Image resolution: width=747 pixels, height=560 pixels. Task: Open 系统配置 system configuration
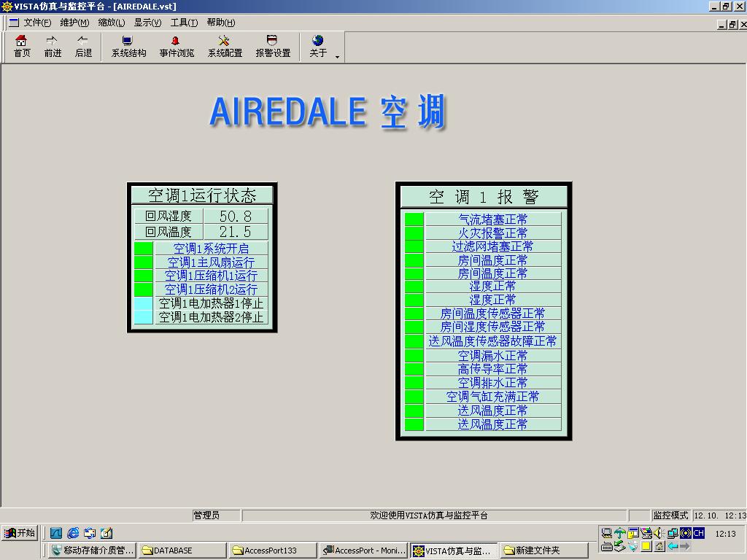[225, 46]
